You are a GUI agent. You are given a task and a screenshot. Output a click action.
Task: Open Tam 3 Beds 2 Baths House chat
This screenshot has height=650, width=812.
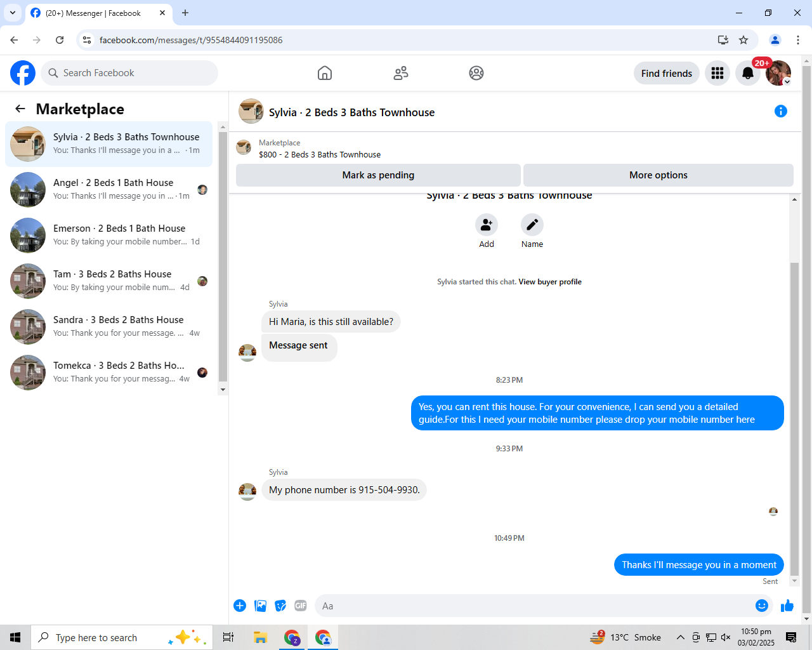(x=109, y=281)
